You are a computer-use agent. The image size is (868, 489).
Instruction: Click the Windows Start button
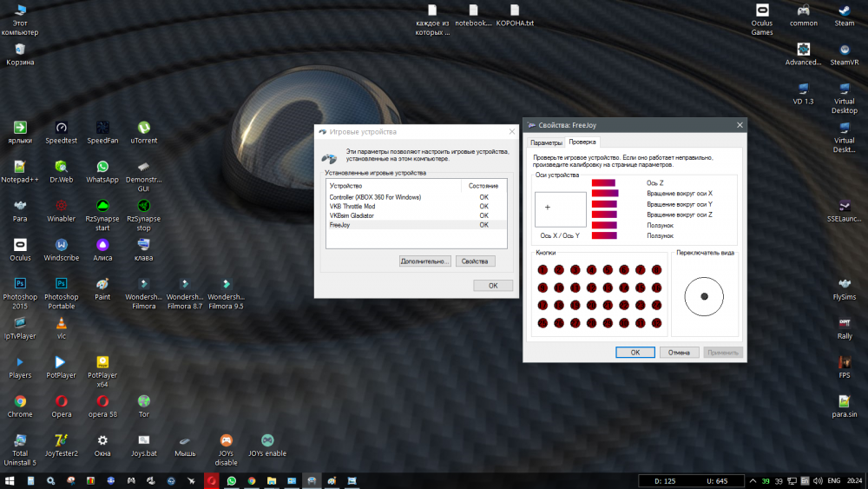pos(10,480)
